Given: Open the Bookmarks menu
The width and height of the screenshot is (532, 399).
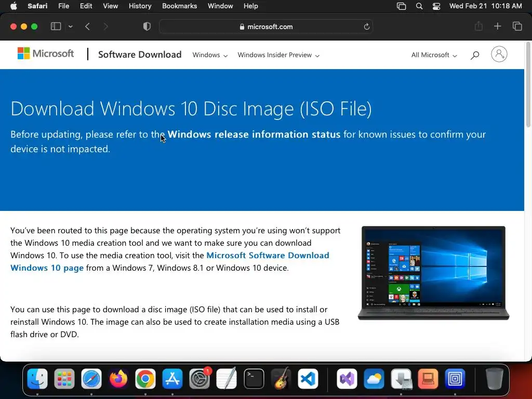Looking at the screenshot, I should [x=179, y=6].
